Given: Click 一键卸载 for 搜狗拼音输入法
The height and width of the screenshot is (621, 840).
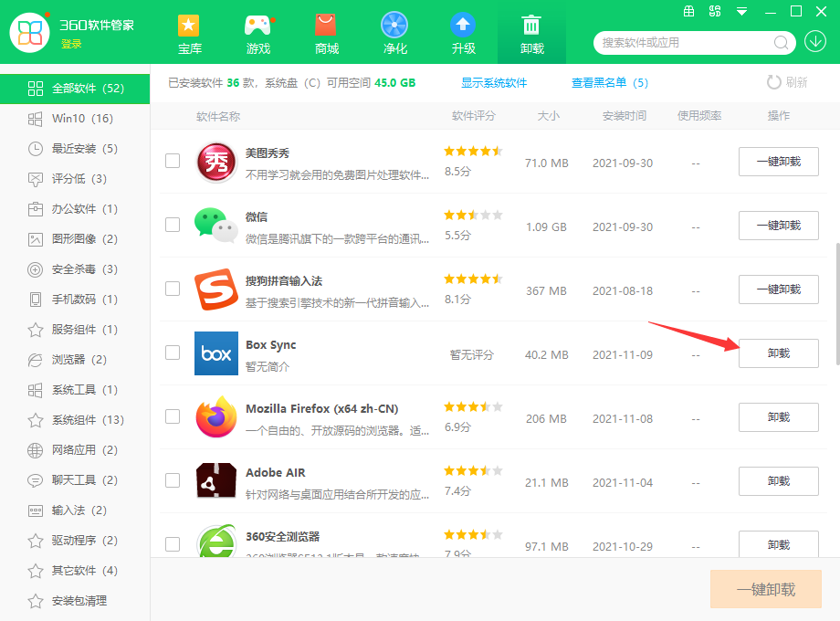Looking at the screenshot, I should tap(779, 289).
